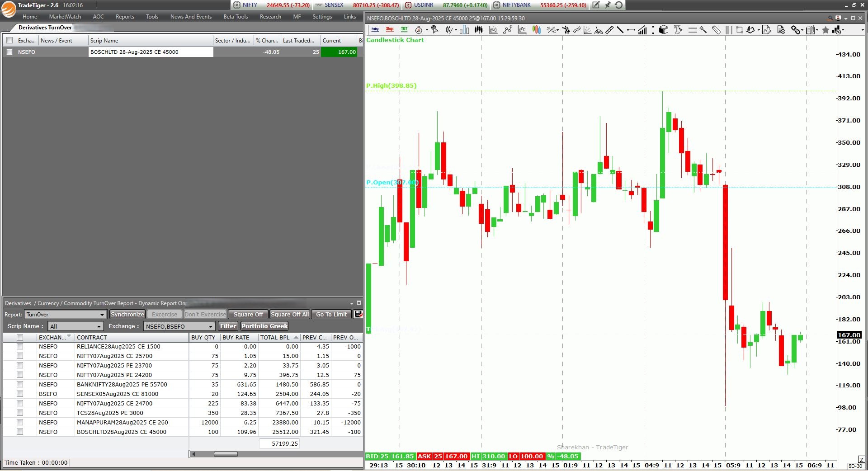Sort by the TOTAL BPL column header
The height and width of the screenshot is (471, 868).
pos(279,337)
